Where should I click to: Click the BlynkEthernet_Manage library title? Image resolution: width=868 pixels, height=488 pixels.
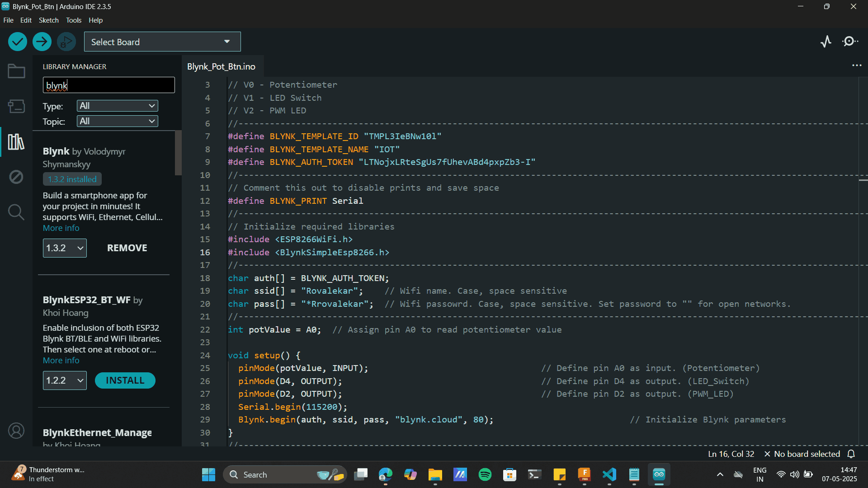(x=97, y=433)
